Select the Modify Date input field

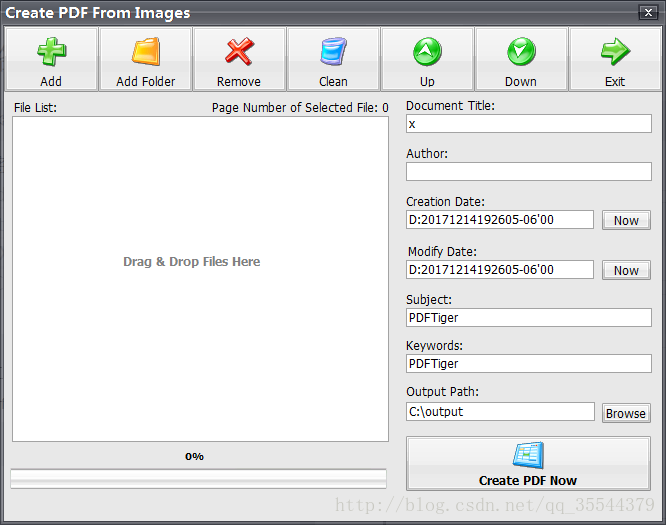(x=499, y=270)
